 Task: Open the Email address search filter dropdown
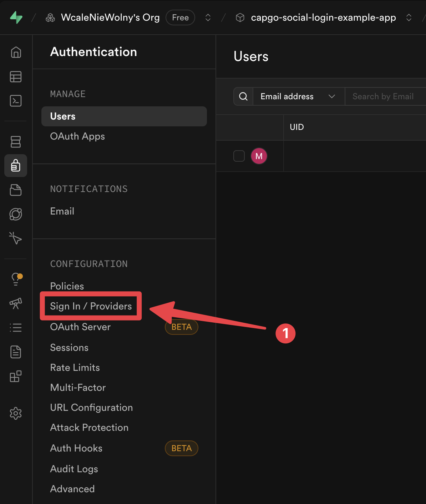pyautogui.click(x=299, y=96)
